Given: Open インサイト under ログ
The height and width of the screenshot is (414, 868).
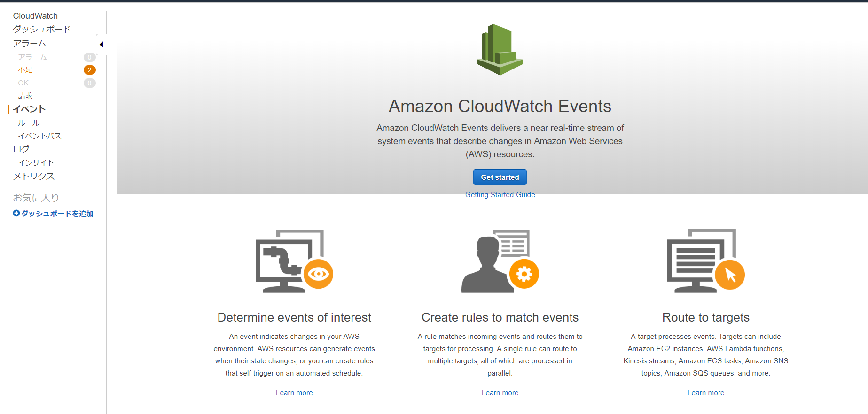Looking at the screenshot, I should pyautogui.click(x=36, y=163).
